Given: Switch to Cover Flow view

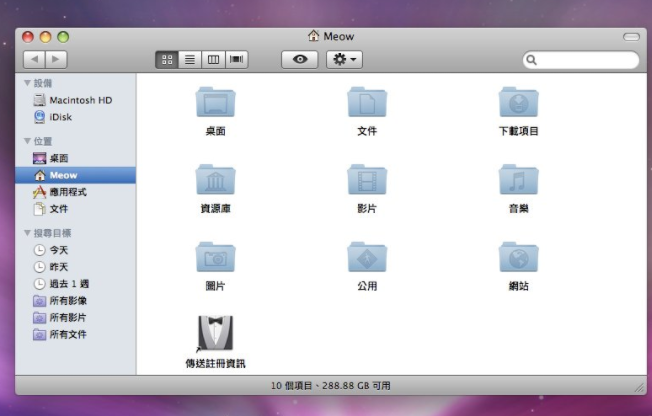Looking at the screenshot, I should point(237,60).
